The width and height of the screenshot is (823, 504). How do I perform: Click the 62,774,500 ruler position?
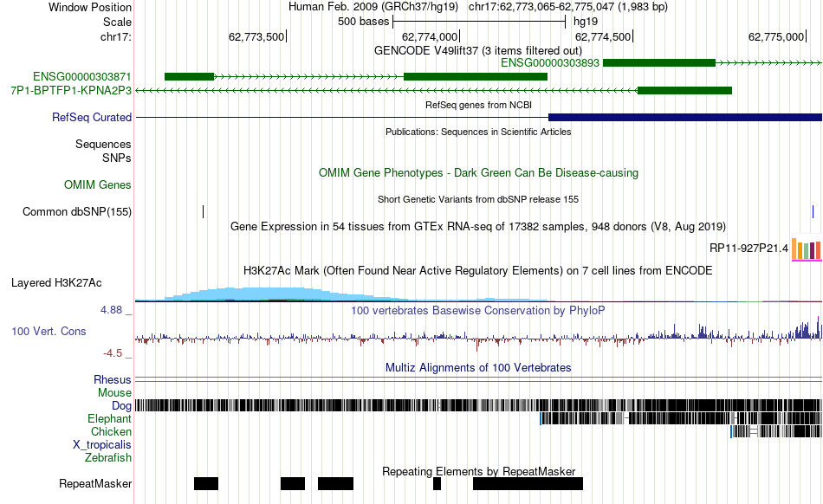click(603, 36)
